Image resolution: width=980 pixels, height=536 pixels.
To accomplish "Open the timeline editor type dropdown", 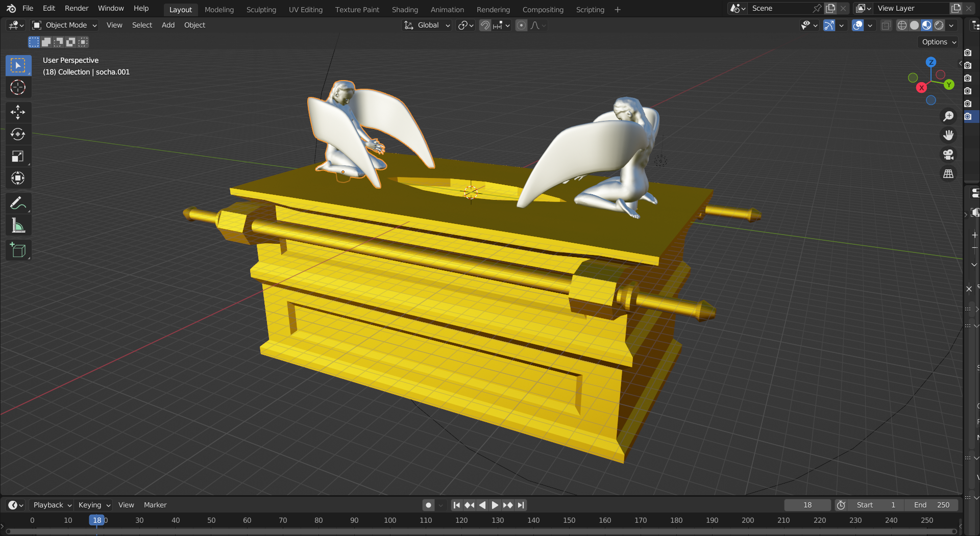I will coord(16,505).
